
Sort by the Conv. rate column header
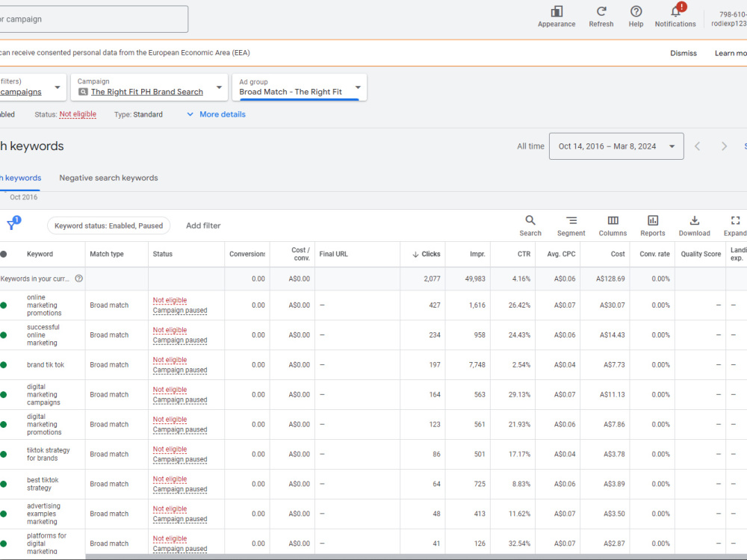point(654,255)
